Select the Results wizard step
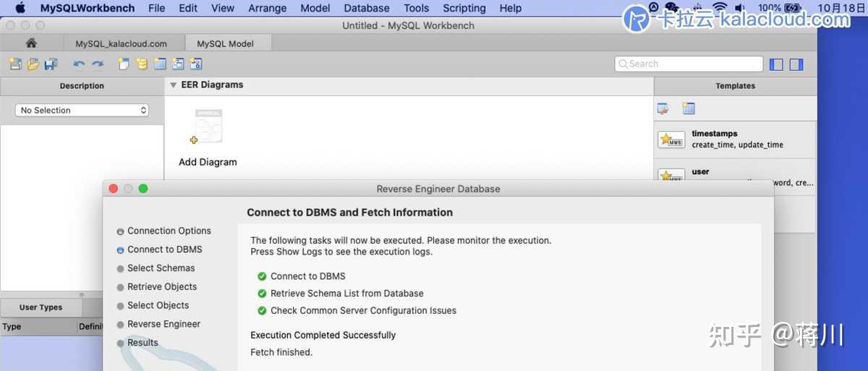868x371 pixels. (x=142, y=343)
